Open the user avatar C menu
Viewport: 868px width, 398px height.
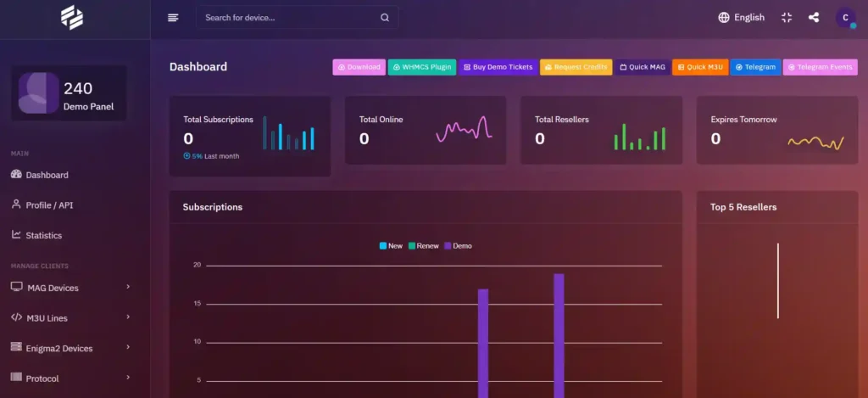click(845, 18)
